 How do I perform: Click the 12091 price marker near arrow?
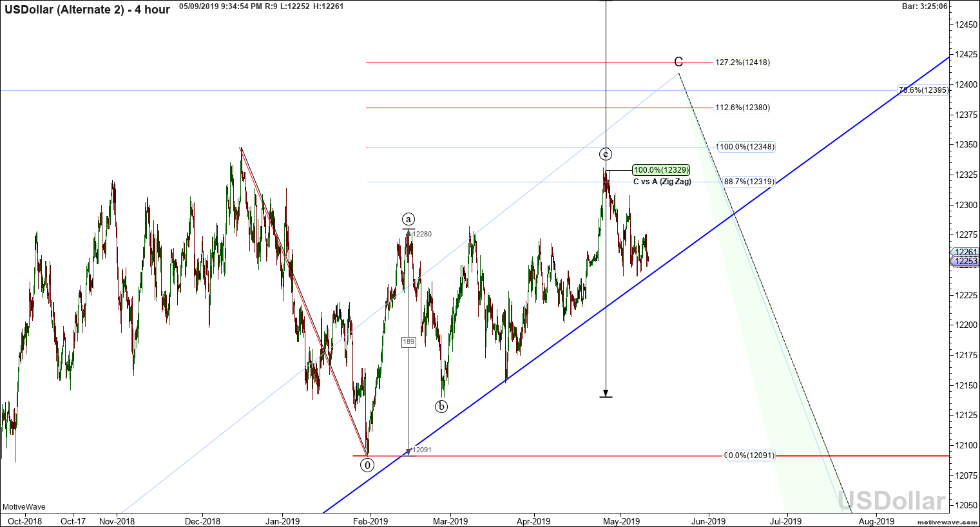422,450
